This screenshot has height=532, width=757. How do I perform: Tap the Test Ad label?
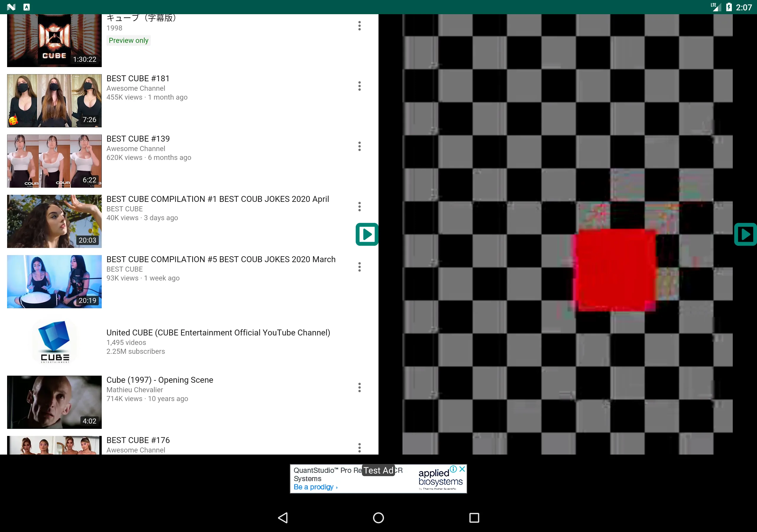[378, 470]
